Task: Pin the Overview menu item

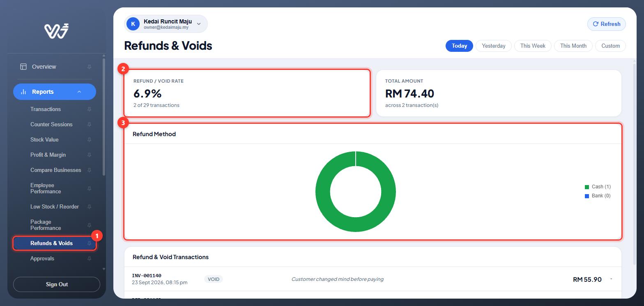Action: [89, 67]
